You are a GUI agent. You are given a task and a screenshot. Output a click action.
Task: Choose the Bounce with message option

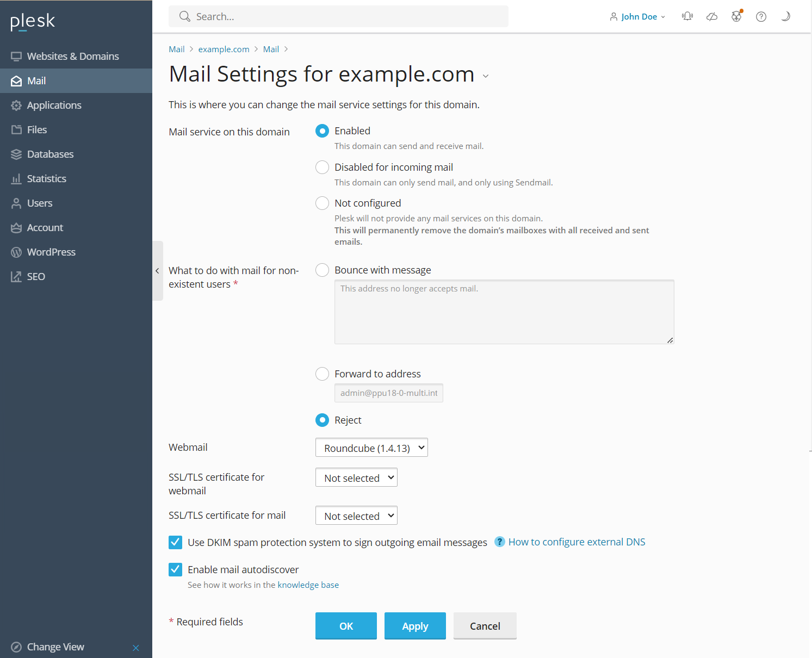point(323,270)
